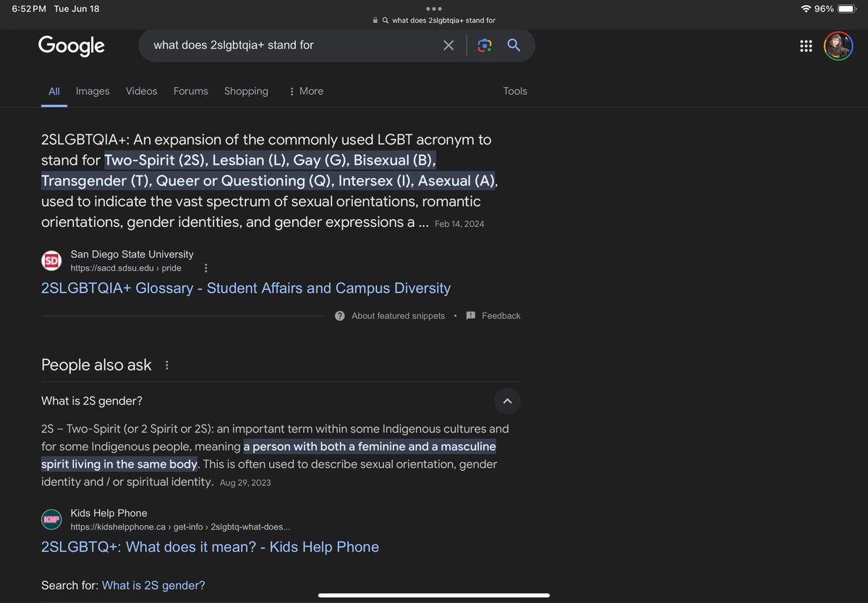The image size is (868, 603).
Task: Open Google Lens image search icon
Action: pyautogui.click(x=485, y=46)
